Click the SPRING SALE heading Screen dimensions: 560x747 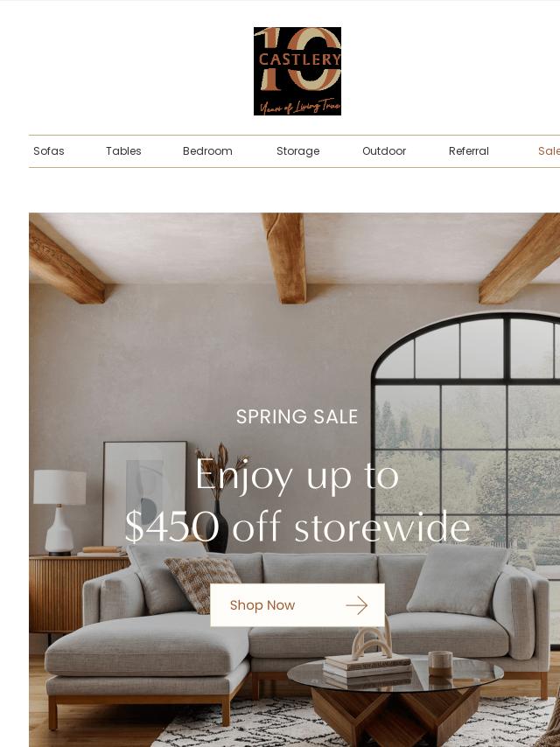coord(297,417)
